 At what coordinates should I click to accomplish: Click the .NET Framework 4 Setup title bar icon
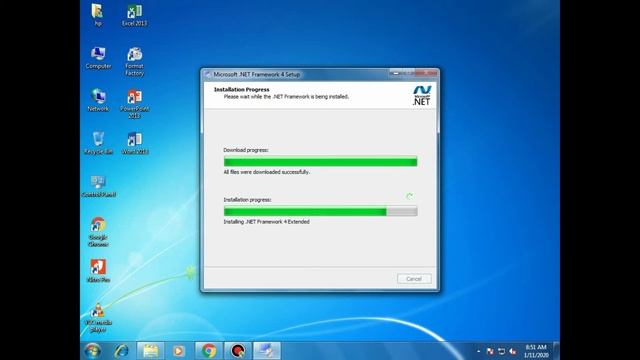pyautogui.click(x=207, y=74)
